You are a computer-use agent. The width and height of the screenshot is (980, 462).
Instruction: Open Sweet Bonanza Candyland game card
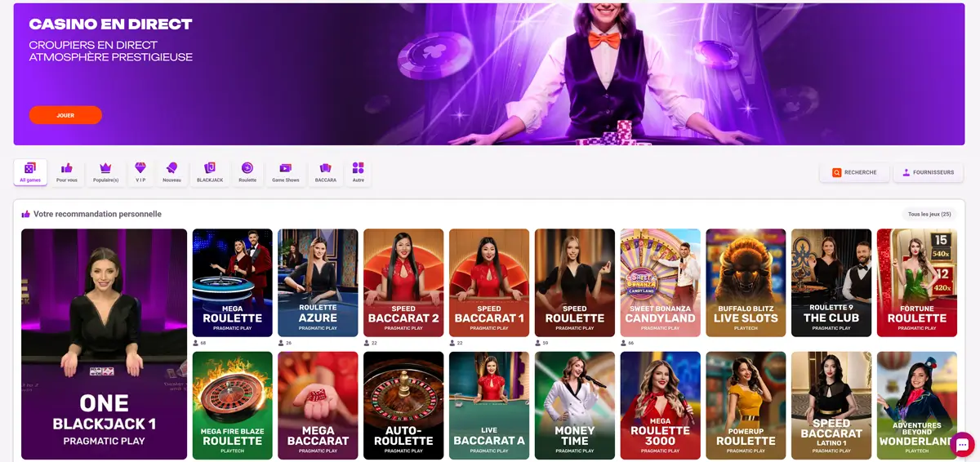point(661,282)
